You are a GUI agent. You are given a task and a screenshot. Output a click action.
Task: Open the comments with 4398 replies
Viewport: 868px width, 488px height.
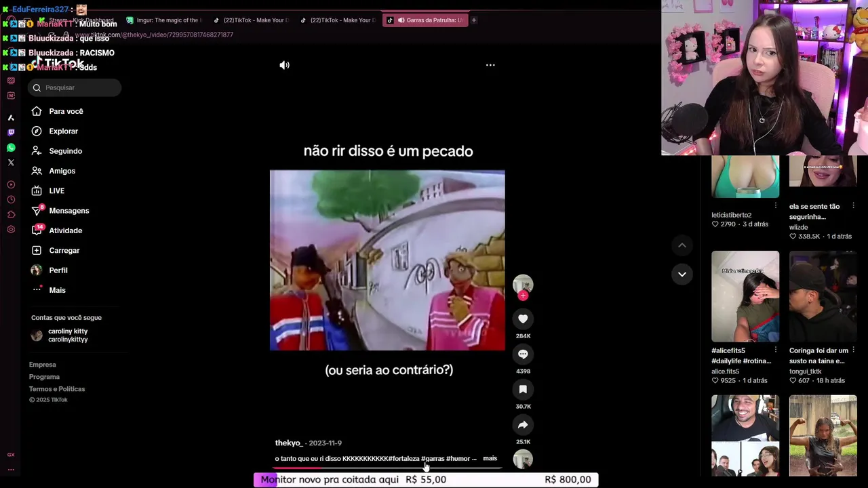523,354
